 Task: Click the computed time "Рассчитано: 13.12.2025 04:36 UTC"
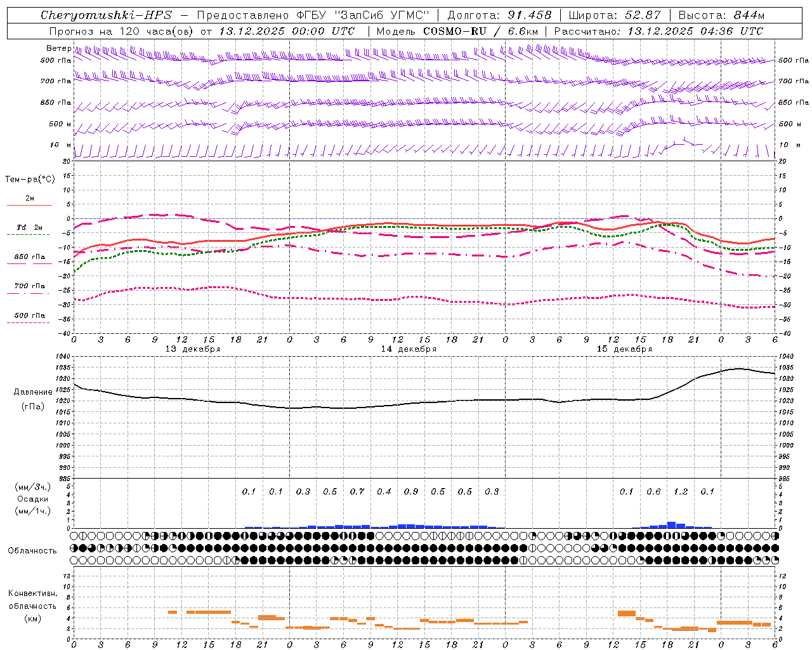pyautogui.click(x=658, y=31)
